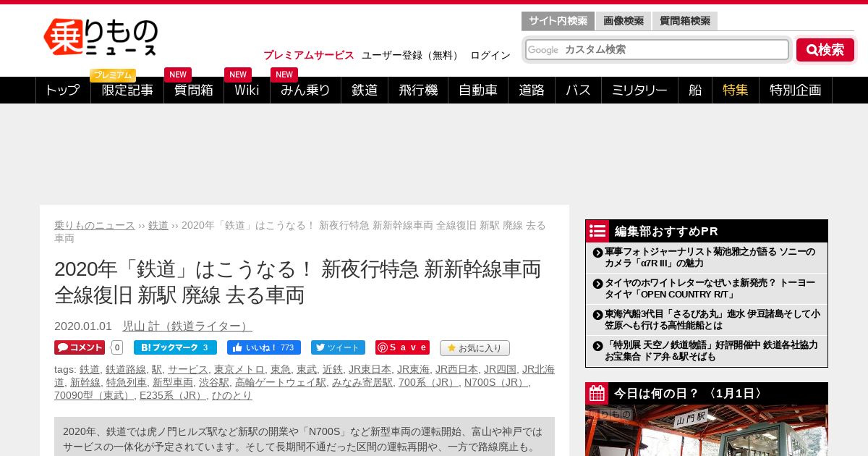Click the ログイン link
868x456 pixels.
(490, 55)
